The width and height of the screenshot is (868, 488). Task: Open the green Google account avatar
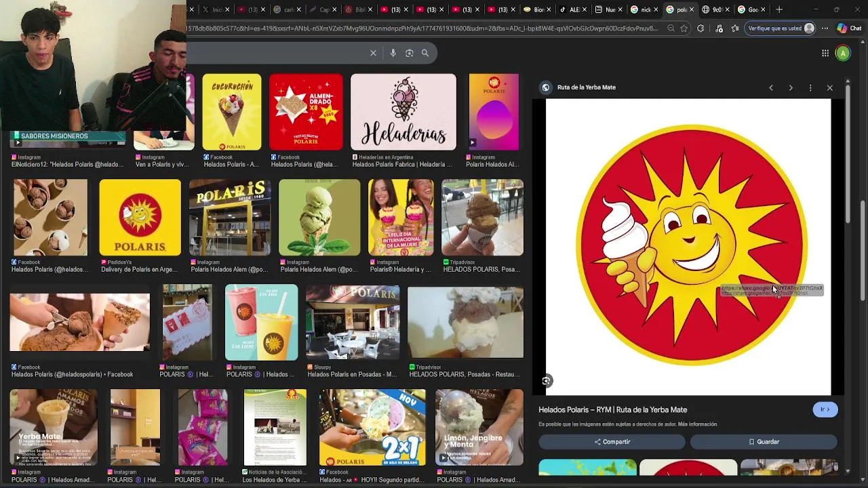click(x=843, y=53)
